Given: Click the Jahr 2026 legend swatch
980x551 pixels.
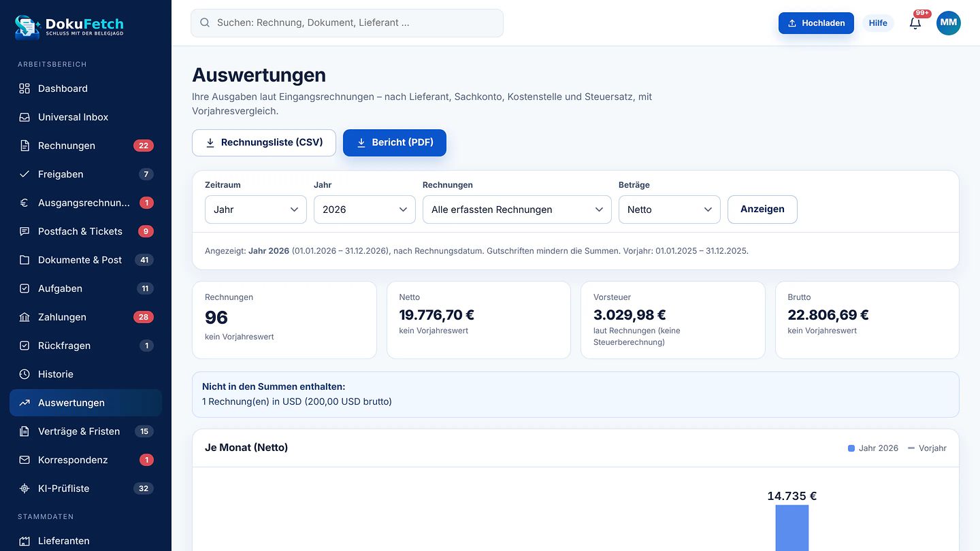Looking at the screenshot, I should [x=851, y=448].
